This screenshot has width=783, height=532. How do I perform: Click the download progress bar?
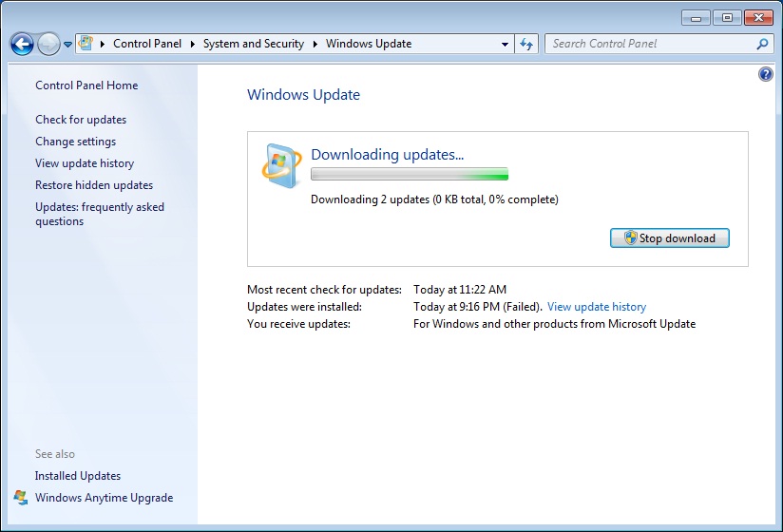click(409, 174)
